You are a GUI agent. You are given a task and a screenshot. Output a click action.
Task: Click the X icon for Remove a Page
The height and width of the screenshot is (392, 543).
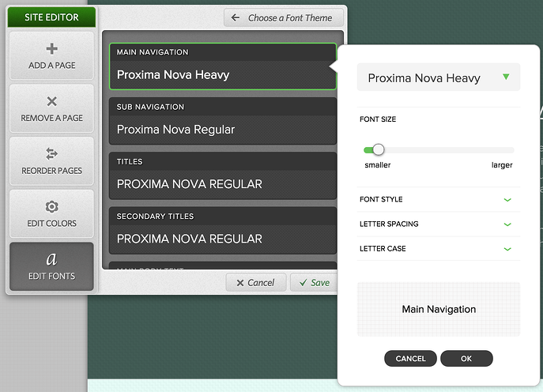coord(51,101)
